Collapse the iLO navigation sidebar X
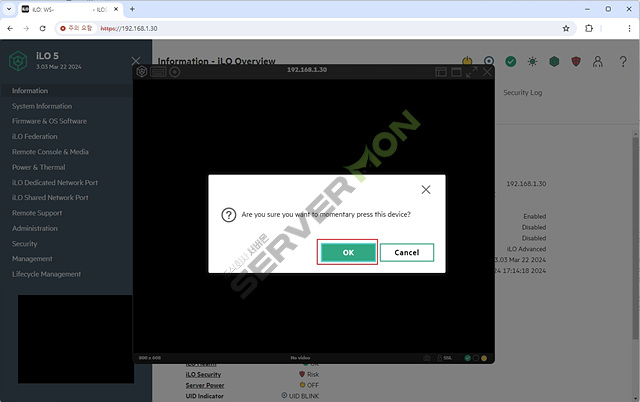The height and width of the screenshot is (402, 640). click(136, 61)
